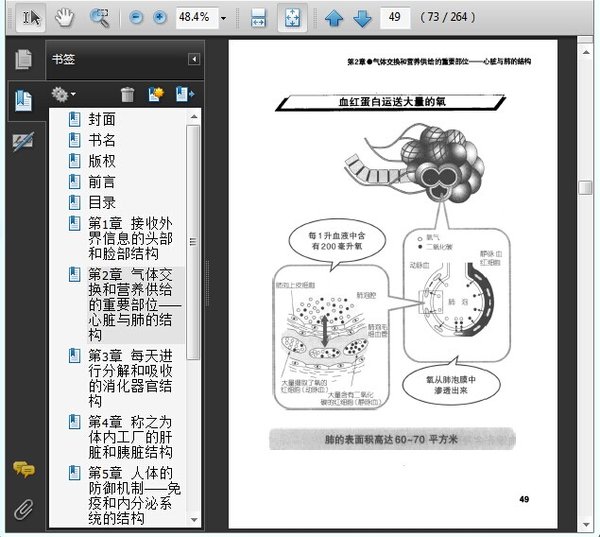Click the bubble text 每1升血液中含有200毫升氧
This screenshot has width=600, height=537.
click(x=337, y=241)
